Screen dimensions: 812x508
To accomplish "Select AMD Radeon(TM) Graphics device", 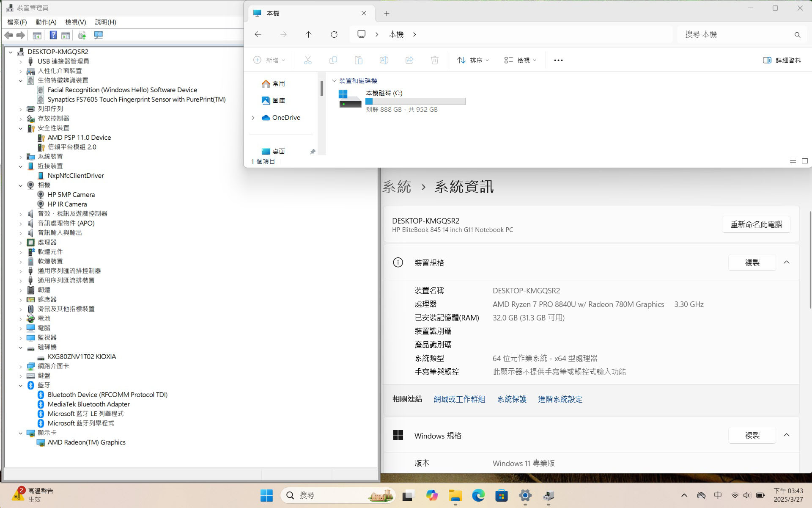I will click(x=86, y=442).
